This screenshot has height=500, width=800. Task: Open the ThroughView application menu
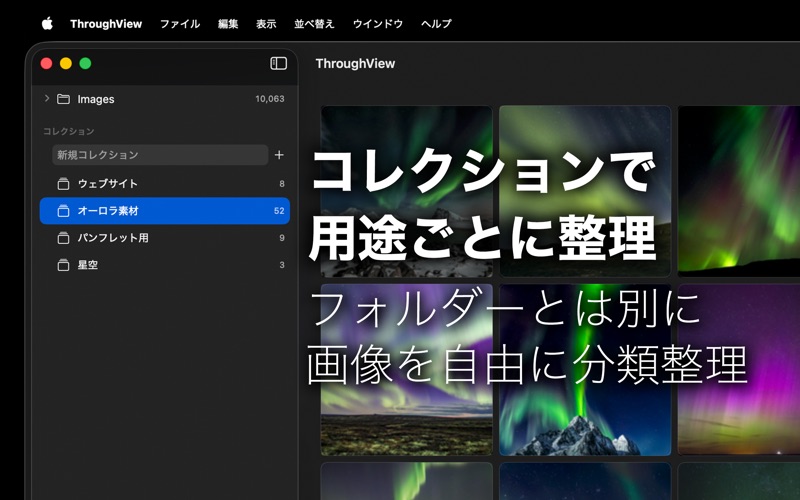106,24
